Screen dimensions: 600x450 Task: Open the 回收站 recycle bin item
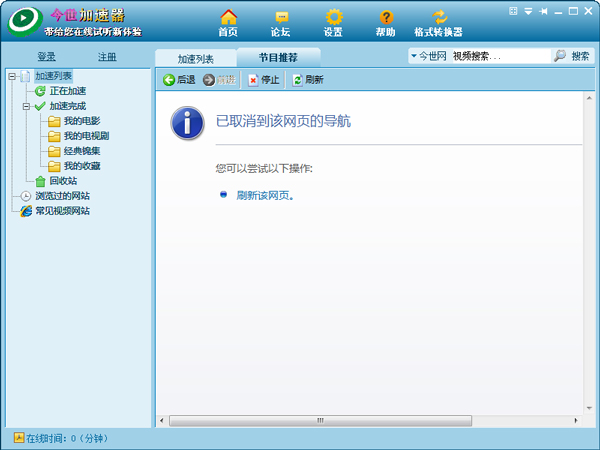(x=62, y=181)
